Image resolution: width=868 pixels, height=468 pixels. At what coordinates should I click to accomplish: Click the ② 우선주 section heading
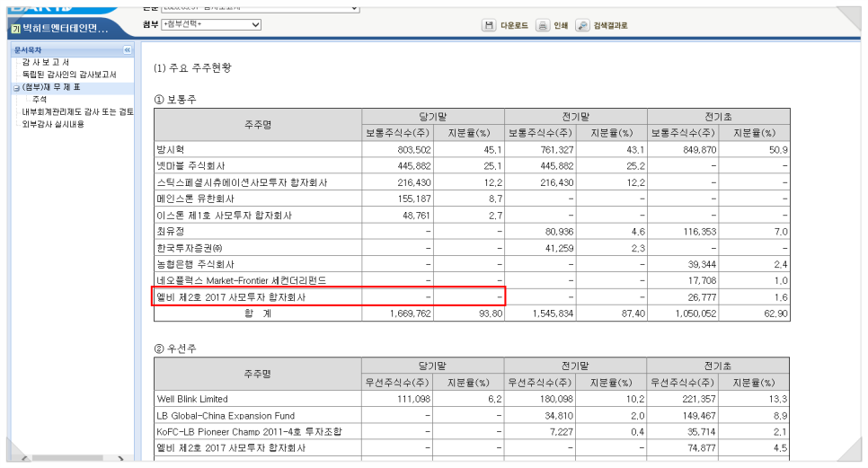[175, 349]
